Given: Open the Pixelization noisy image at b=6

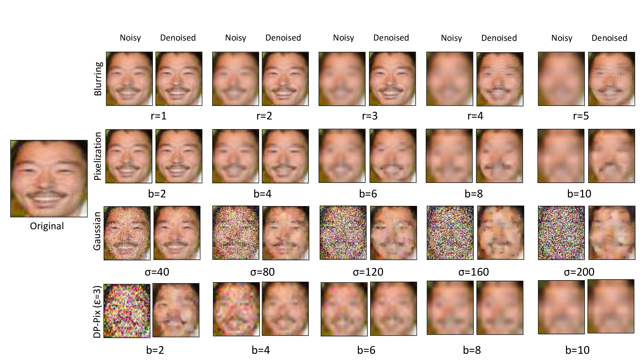Looking at the screenshot, I should coord(342,156).
